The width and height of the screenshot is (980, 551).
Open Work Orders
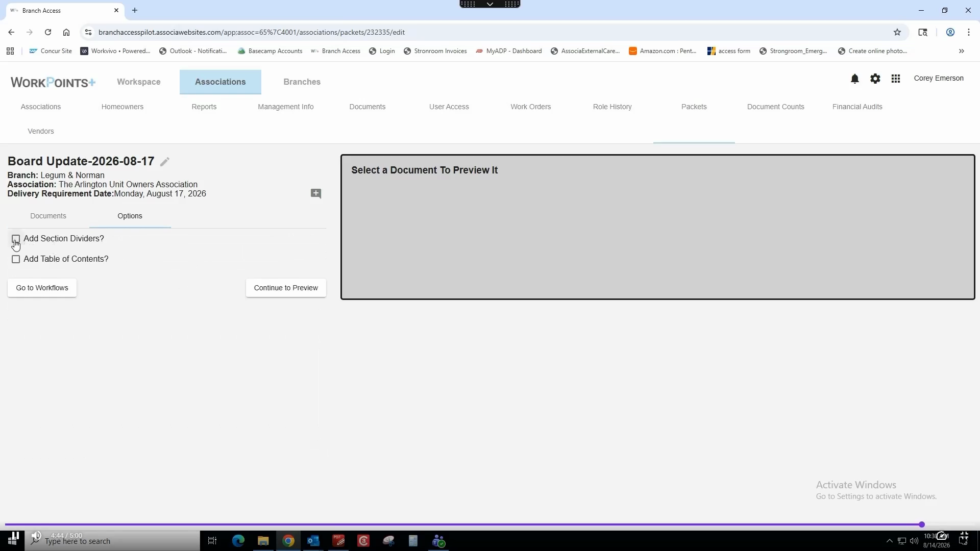531,107
